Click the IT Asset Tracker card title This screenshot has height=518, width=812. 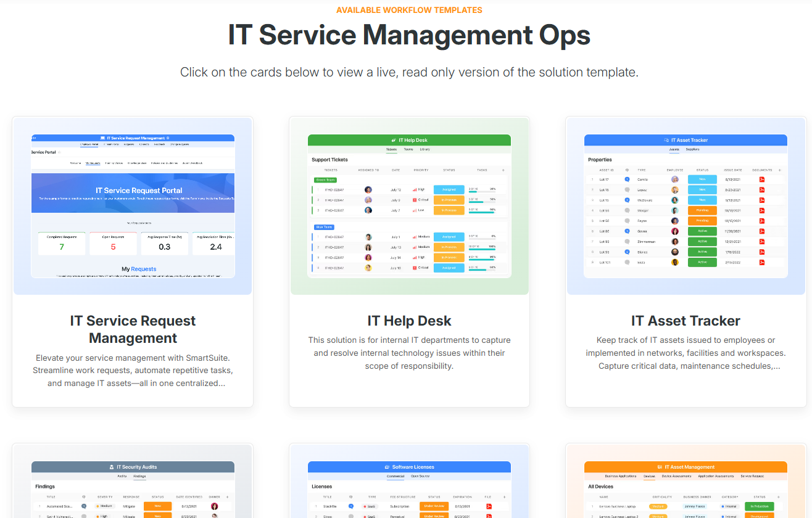686,321
